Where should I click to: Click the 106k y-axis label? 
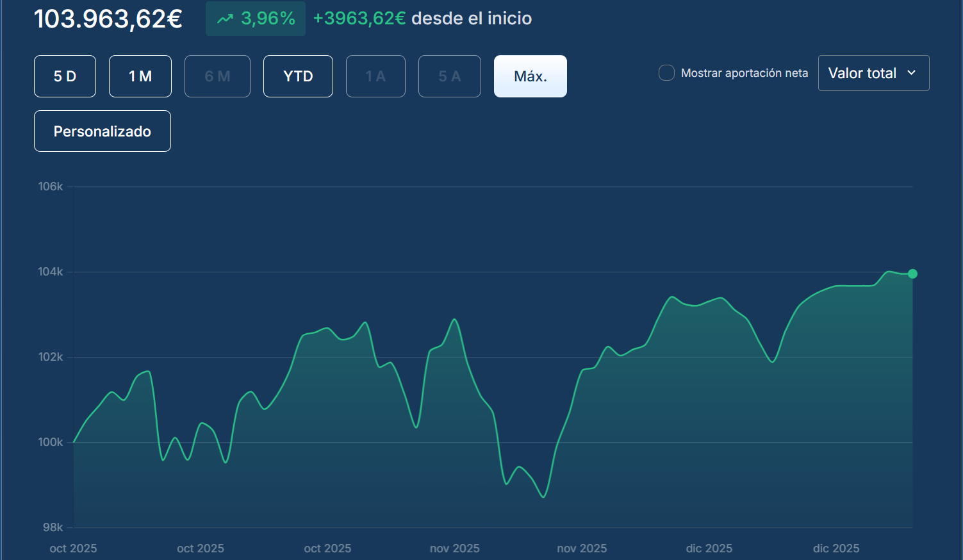pyautogui.click(x=51, y=186)
